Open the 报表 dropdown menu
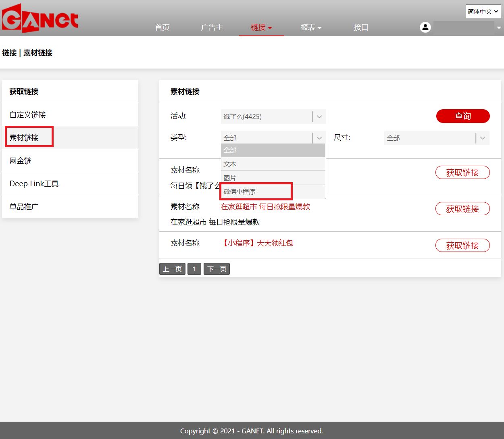Viewport: 504px width, 439px height. click(311, 27)
